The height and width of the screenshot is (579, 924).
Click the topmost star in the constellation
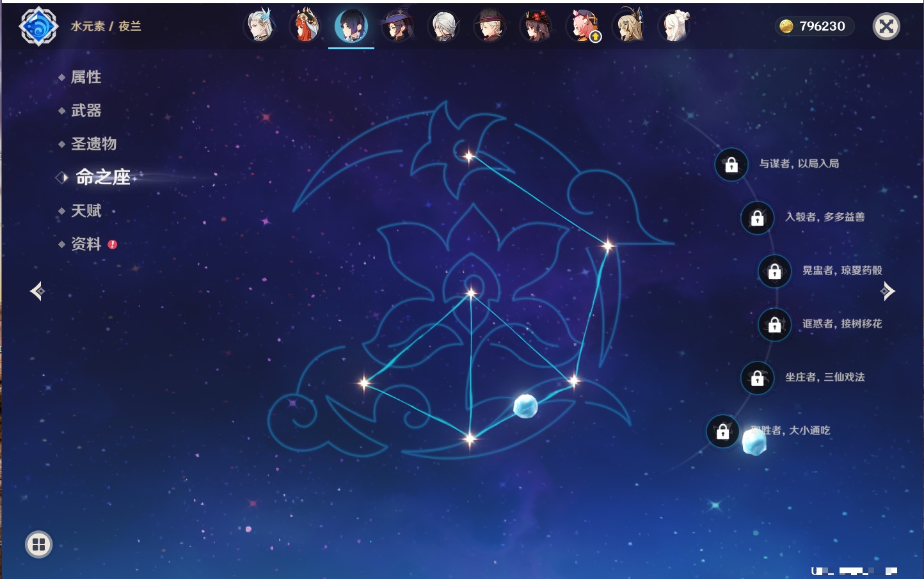tap(469, 156)
